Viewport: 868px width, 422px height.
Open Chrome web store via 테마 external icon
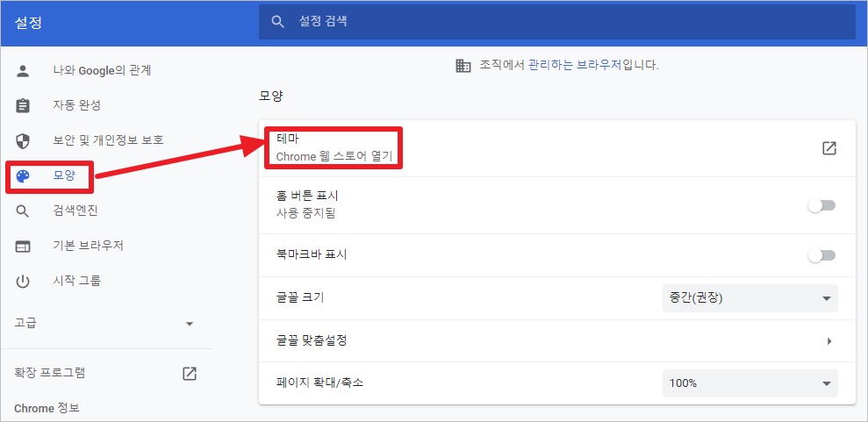click(829, 148)
